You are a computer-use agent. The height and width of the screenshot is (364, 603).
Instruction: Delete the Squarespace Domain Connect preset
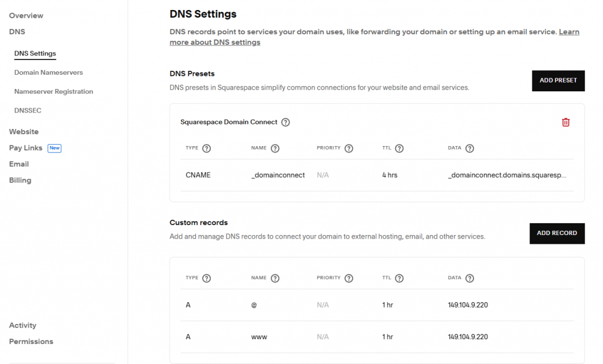pyautogui.click(x=565, y=123)
